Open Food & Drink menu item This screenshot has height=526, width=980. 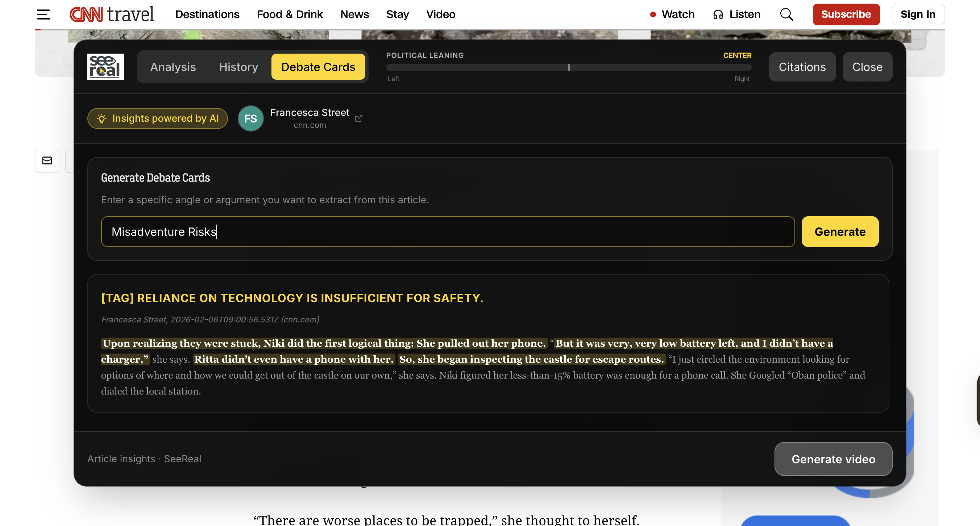290,14
